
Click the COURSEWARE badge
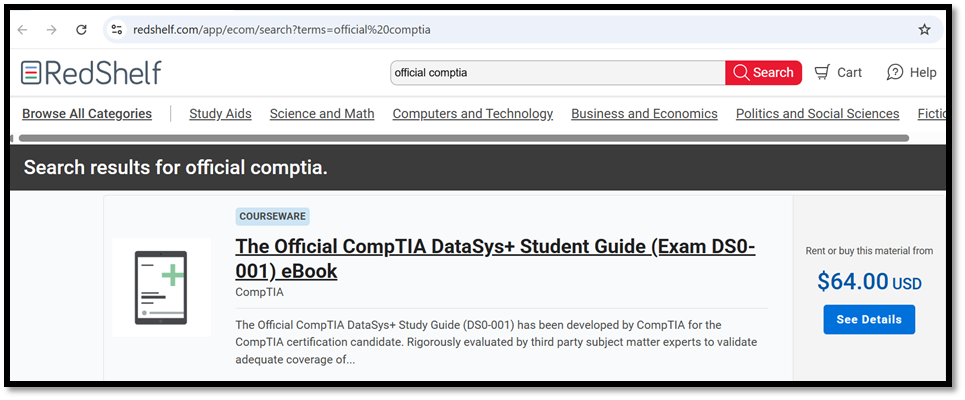point(272,217)
